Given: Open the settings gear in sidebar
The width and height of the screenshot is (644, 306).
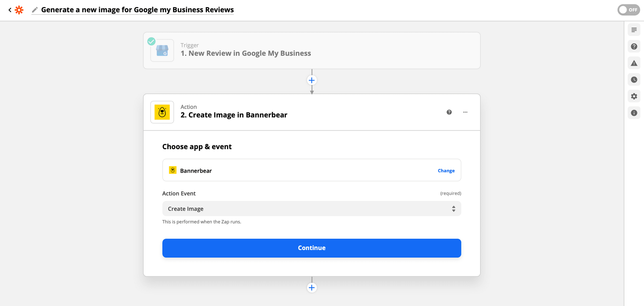Looking at the screenshot, I should coord(634,96).
